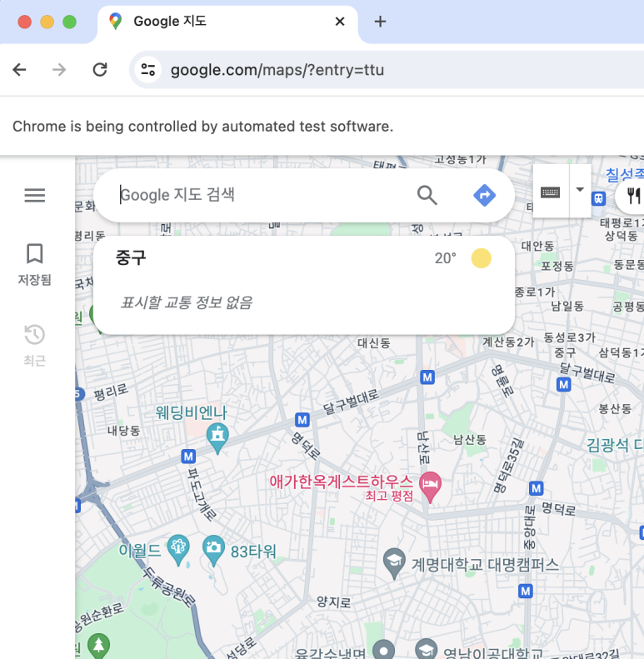Click the 남산동 neighborhood label

tap(470, 440)
